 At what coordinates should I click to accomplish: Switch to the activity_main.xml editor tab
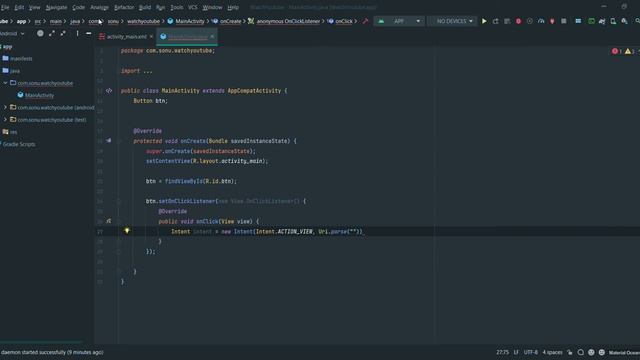pos(126,37)
